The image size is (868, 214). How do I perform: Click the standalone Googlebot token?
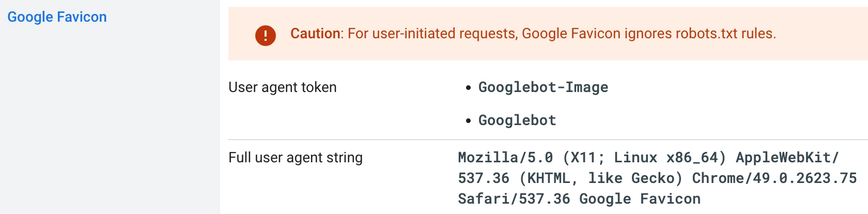[x=517, y=120]
